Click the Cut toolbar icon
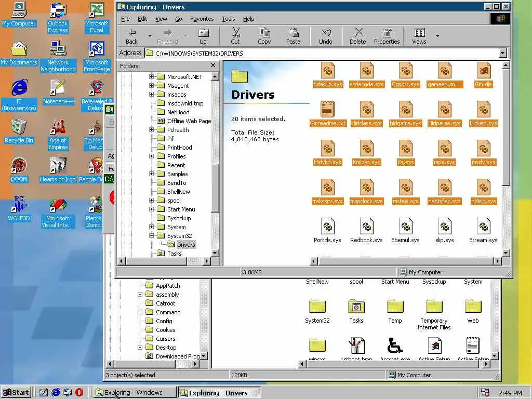Image resolution: width=532 pixels, height=399 pixels. tap(235, 36)
